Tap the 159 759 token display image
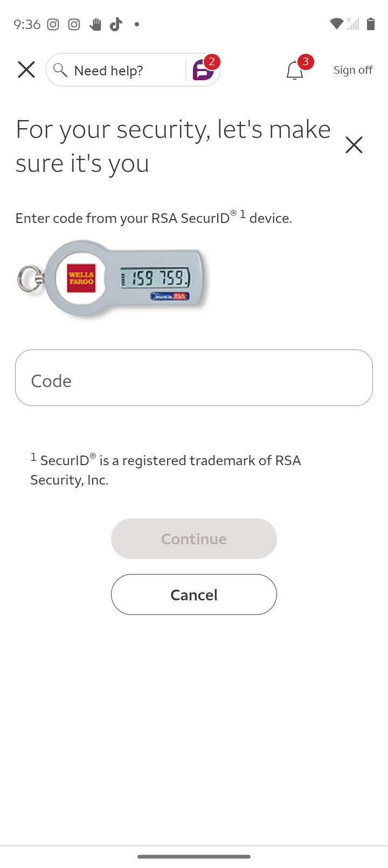Viewport: 388px width, 868px height. (x=155, y=278)
